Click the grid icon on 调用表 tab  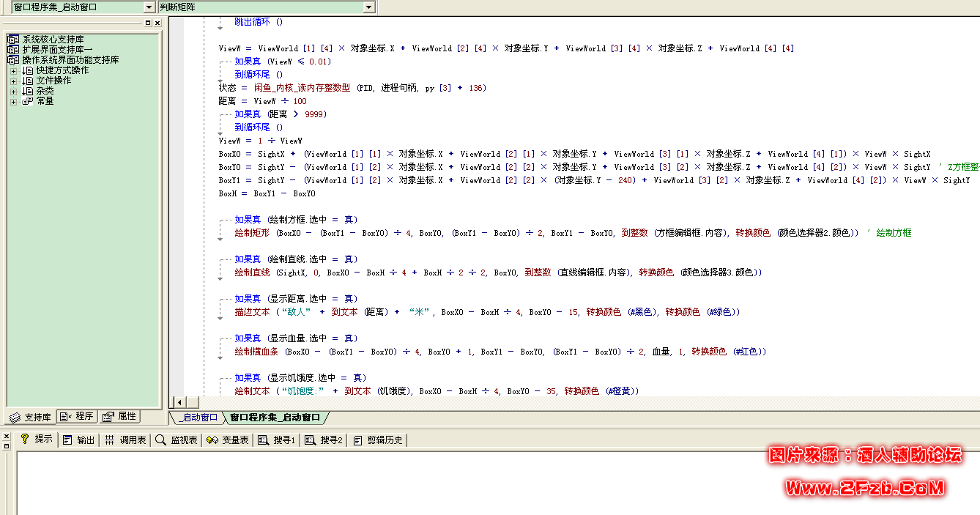pos(108,438)
